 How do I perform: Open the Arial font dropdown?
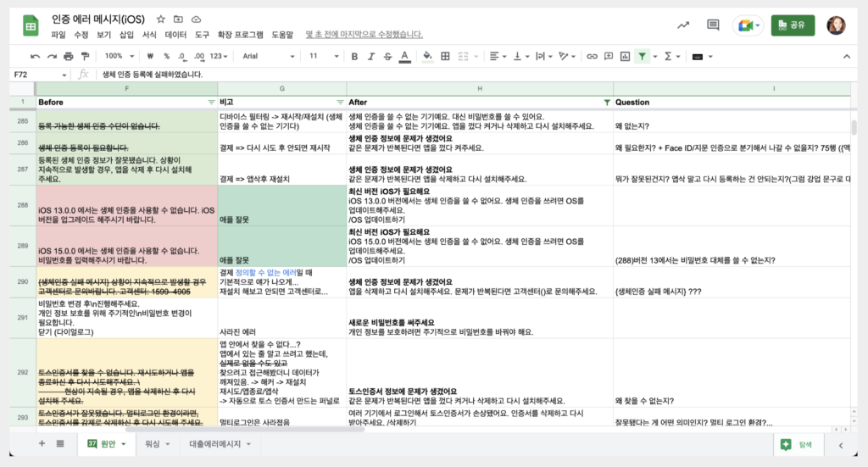pos(269,56)
